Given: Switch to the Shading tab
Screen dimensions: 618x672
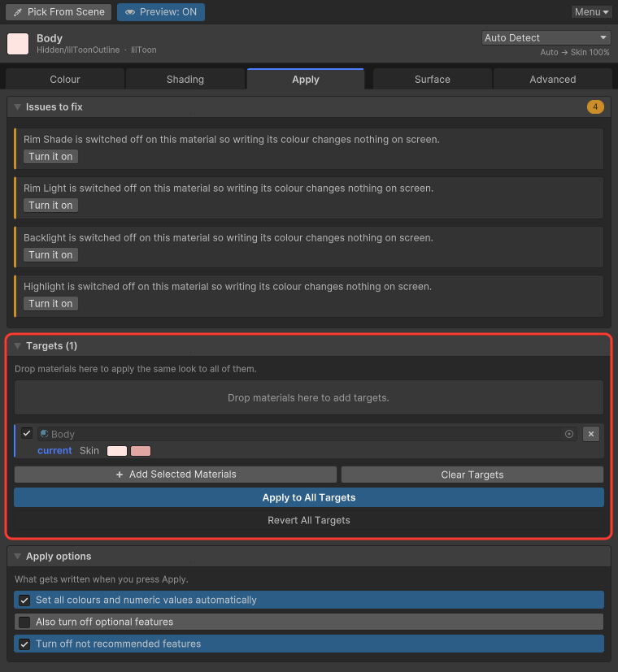Looking at the screenshot, I should pyautogui.click(x=185, y=80).
